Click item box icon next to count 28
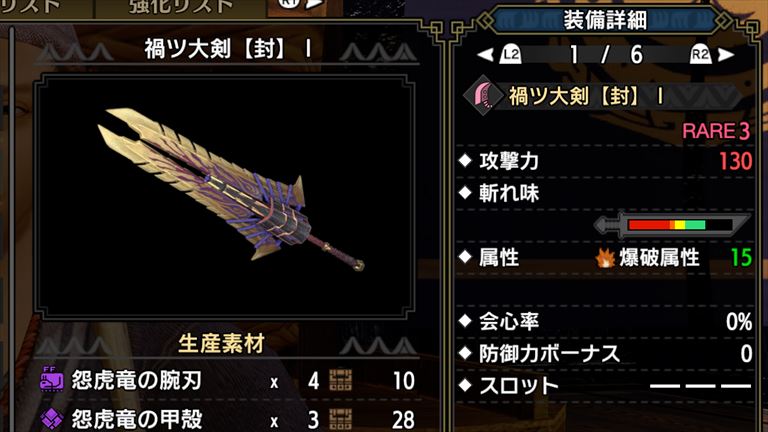This screenshot has width=768, height=432. point(340,420)
